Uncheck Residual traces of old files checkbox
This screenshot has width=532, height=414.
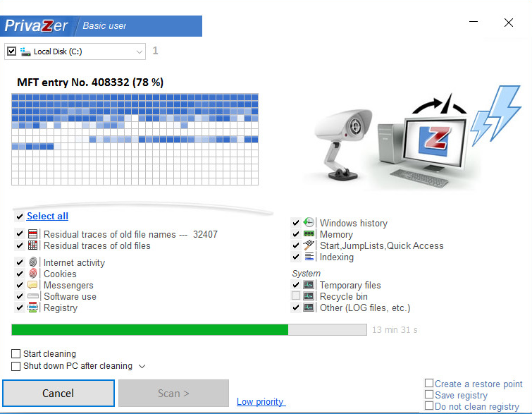coord(19,245)
